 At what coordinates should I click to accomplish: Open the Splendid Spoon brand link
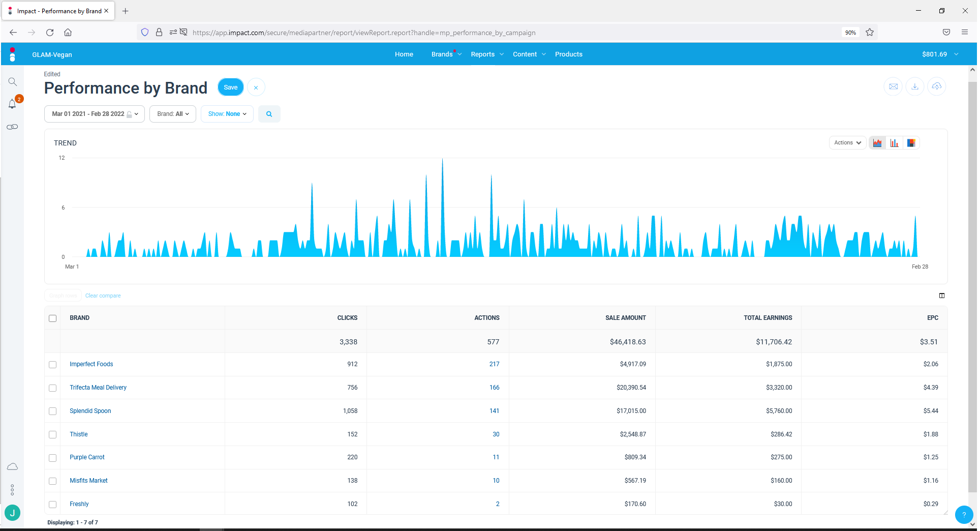90,411
